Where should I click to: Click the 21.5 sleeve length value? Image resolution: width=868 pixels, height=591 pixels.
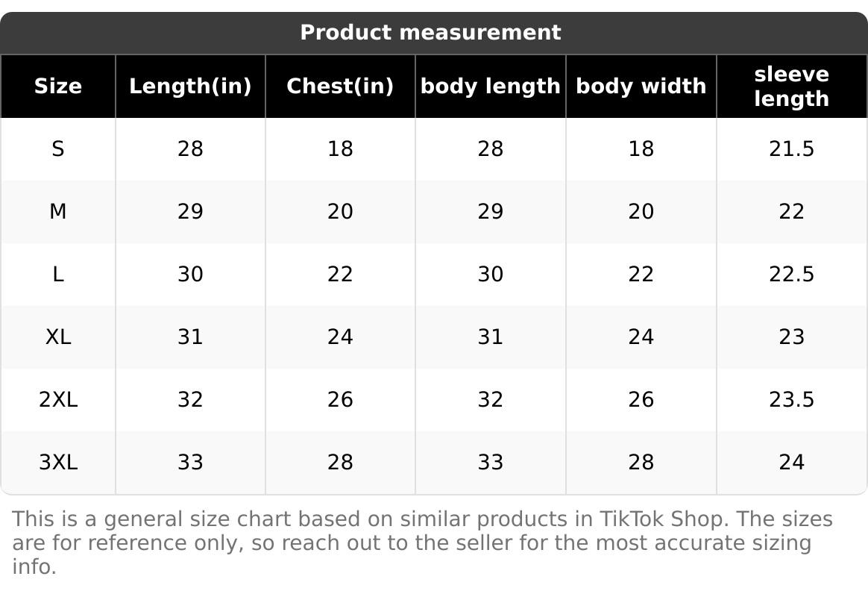click(x=791, y=149)
